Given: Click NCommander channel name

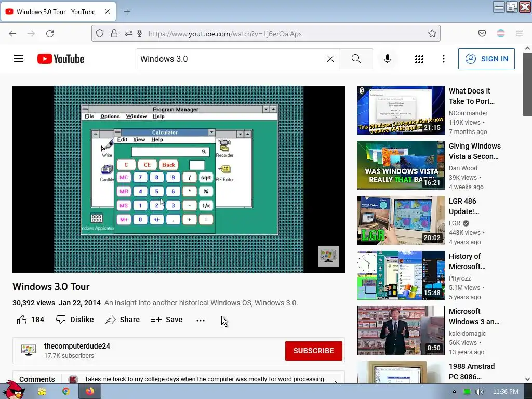Looking at the screenshot, I should (468, 113).
